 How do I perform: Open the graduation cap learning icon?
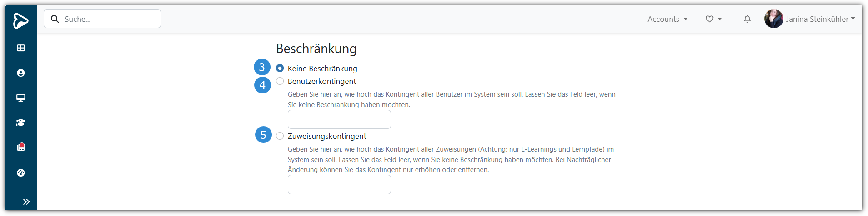pos(21,123)
